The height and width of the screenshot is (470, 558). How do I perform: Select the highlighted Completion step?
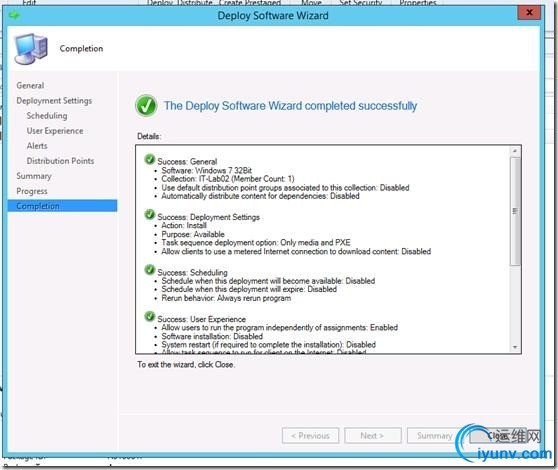click(62, 206)
